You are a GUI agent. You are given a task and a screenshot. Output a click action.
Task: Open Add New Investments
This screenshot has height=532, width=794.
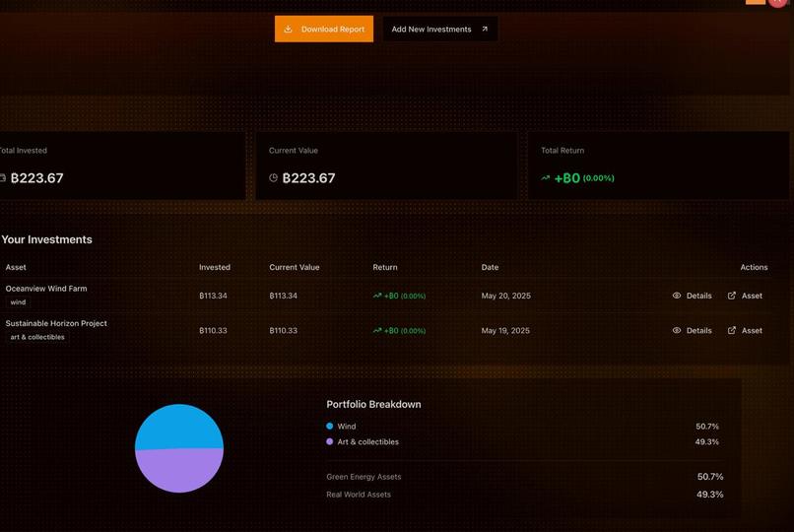pyautogui.click(x=440, y=29)
